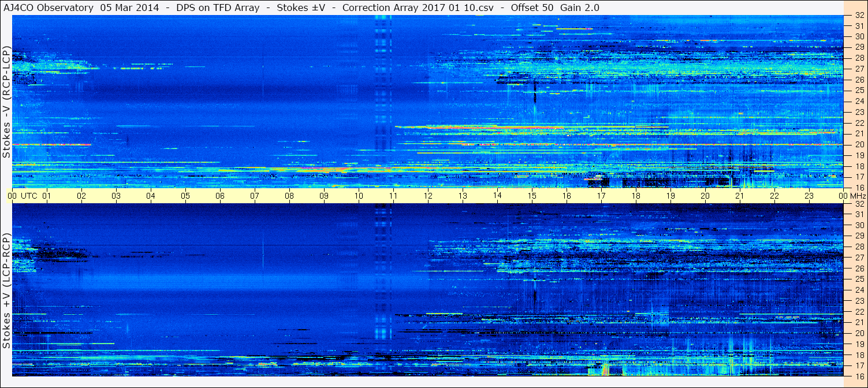Click 31 MHz tick of Stokes +V panel
868x388 pixels.
click(859, 214)
